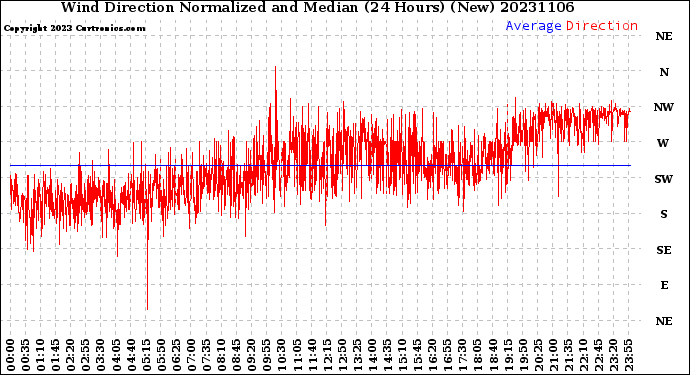Screen dimensions: 690x375
Task: Click the 21:35 time axis label
Action: click(x=568, y=355)
